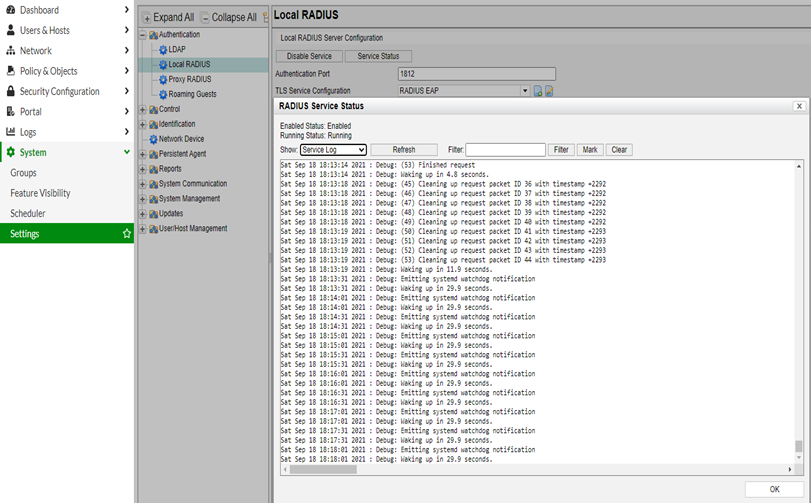Click Collapse All in the tree
Viewport: 811px width, 503px height.
pos(229,18)
